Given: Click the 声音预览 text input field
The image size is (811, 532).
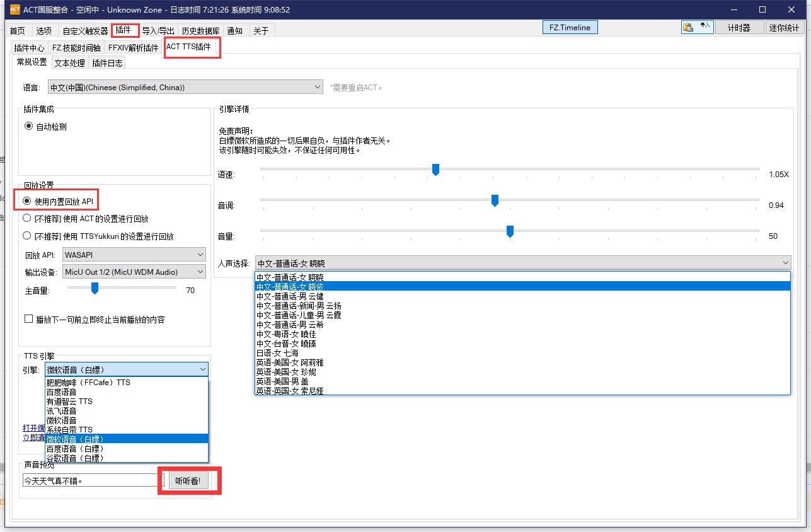Looking at the screenshot, I should point(92,480).
